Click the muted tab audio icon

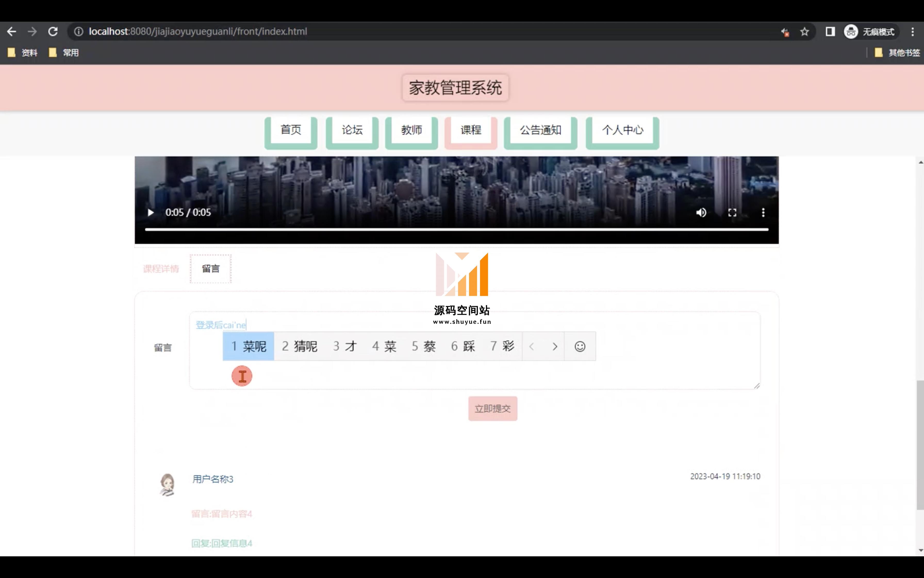point(785,32)
